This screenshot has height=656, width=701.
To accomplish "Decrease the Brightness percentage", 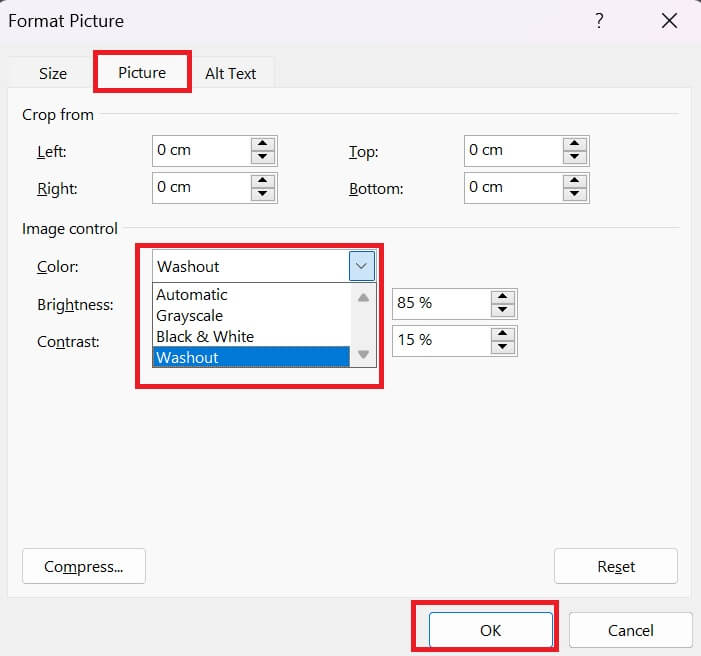I will tap(503, 310).
